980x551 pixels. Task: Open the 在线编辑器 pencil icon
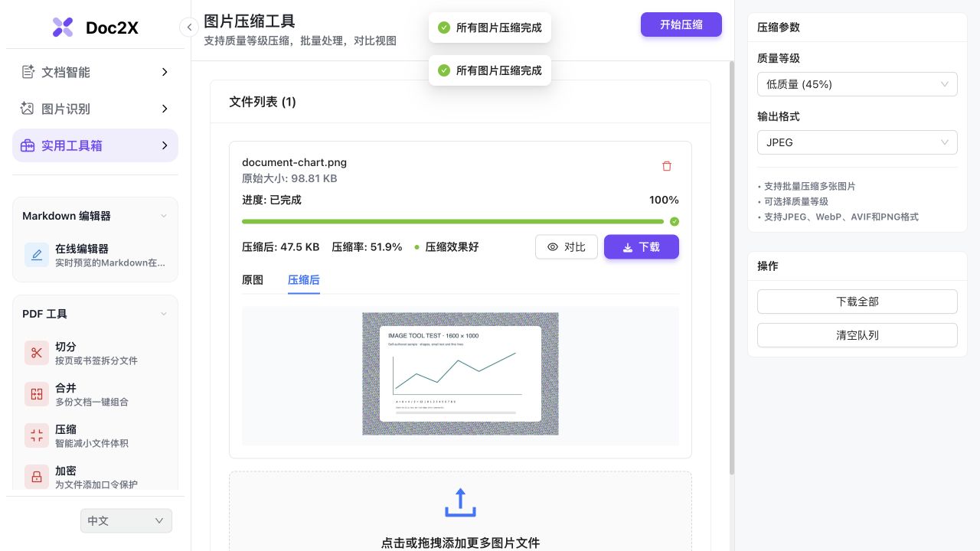pyautogui.click(x=37, y=255)
